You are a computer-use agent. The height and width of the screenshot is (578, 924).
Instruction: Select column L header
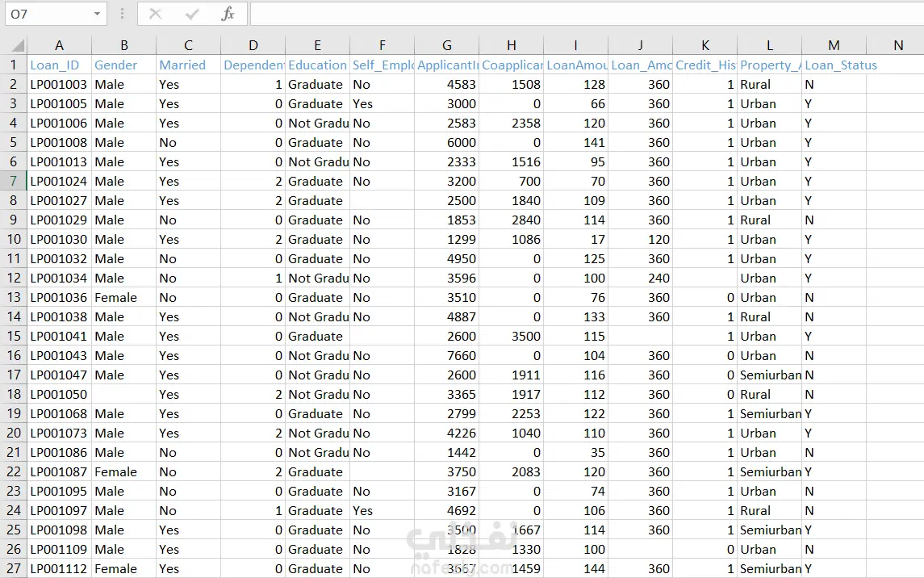(x=769, y=45)
